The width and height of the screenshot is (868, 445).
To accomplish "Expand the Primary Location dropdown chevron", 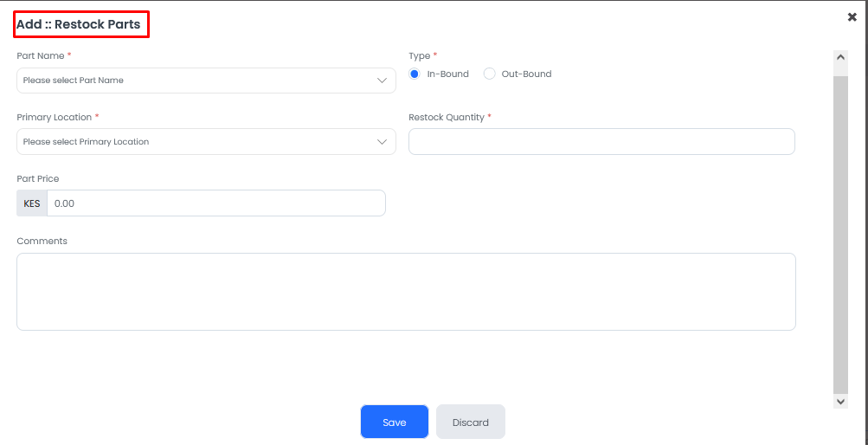I will click(382, 142).
